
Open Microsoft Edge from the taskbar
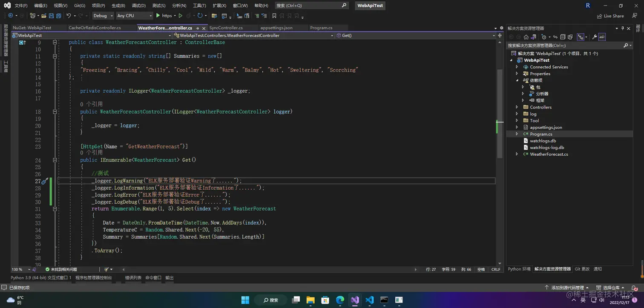pos(340,300)
